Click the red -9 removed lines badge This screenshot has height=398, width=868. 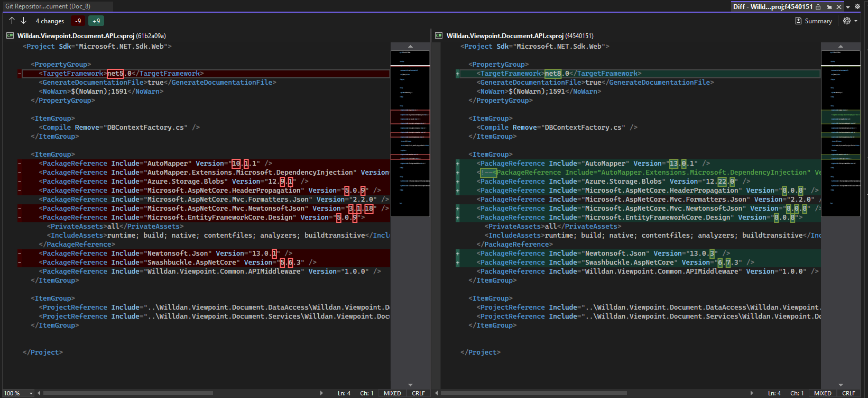click(78, 21)
